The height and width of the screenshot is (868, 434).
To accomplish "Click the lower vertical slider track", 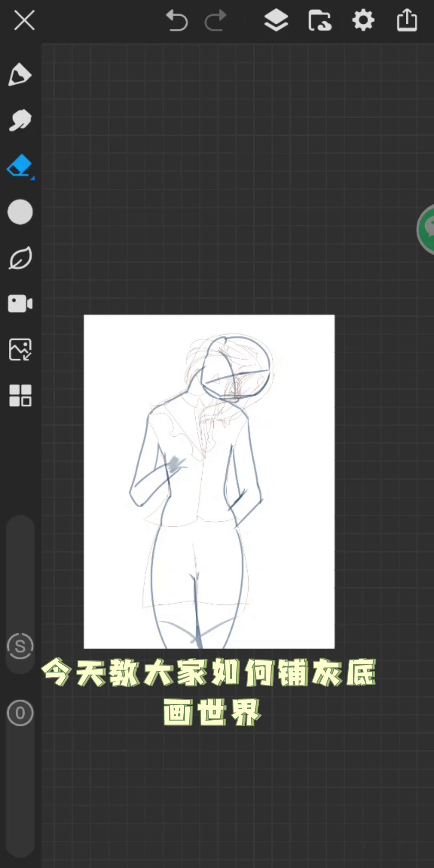I will point(20,788).
